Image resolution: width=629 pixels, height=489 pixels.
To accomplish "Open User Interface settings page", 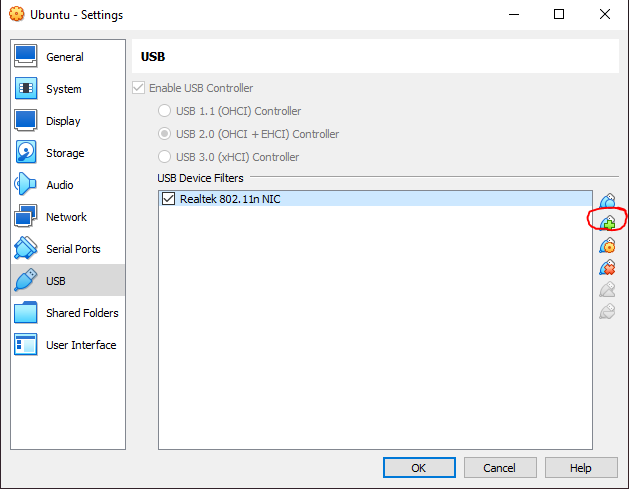I will point(68,345).
